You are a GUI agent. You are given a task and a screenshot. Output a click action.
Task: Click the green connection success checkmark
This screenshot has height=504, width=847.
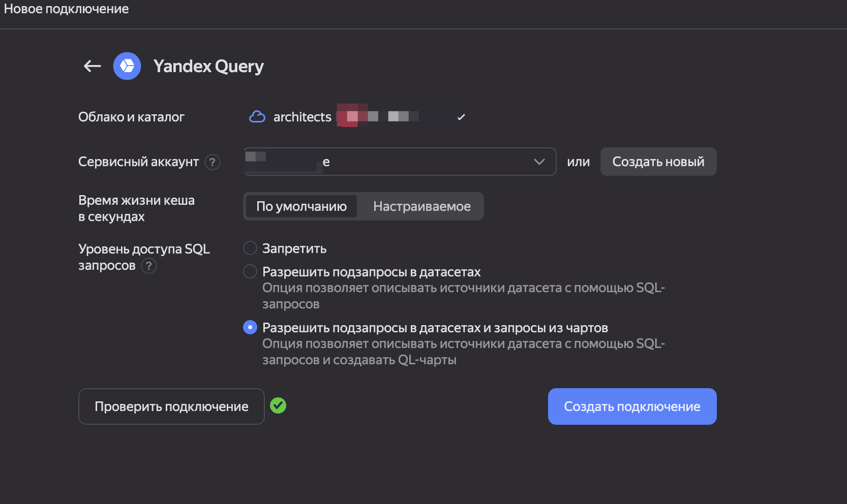pos(278,405)
